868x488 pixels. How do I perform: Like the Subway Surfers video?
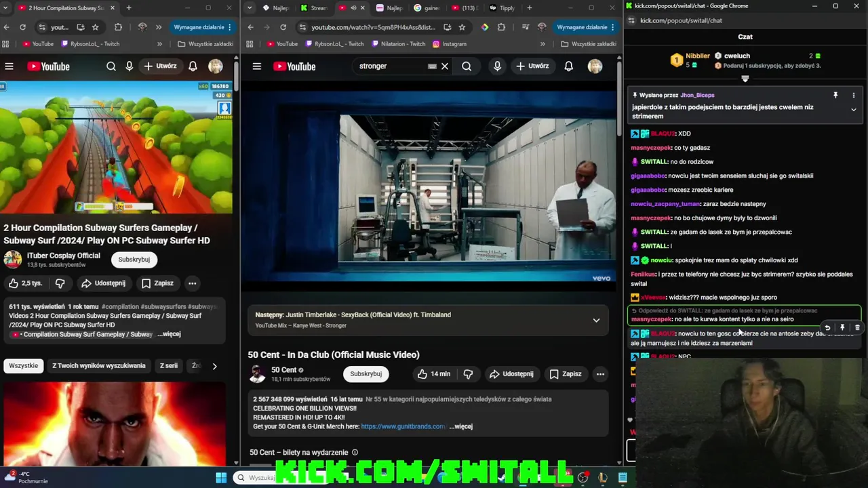24,283
